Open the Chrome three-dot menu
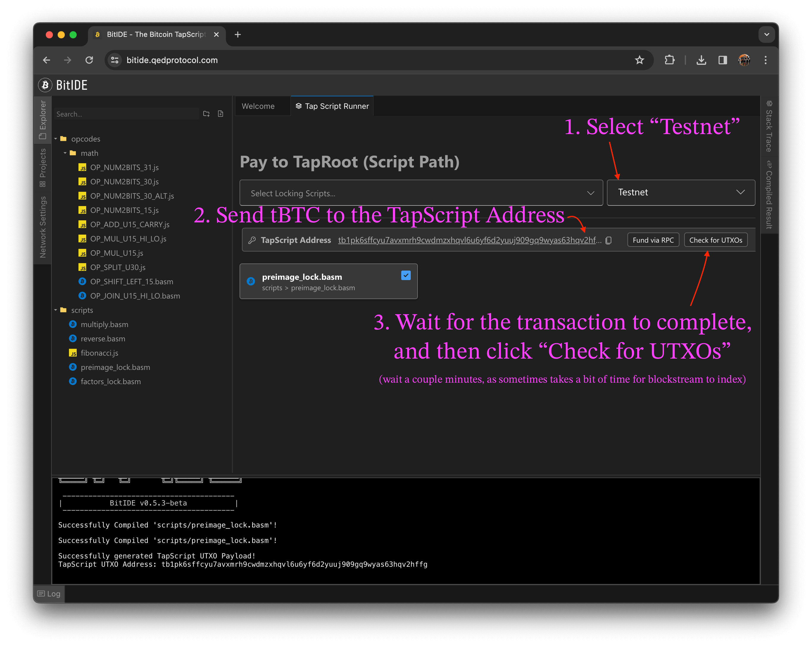The width and height of the screenshot is (812, 647). pos(766,60)
